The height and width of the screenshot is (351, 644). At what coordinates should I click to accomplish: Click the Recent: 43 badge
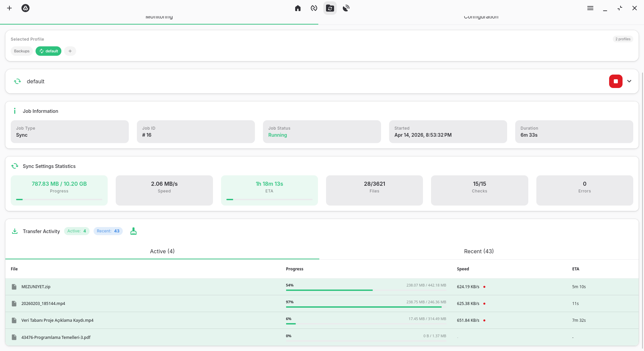click(x=108, y=231)
